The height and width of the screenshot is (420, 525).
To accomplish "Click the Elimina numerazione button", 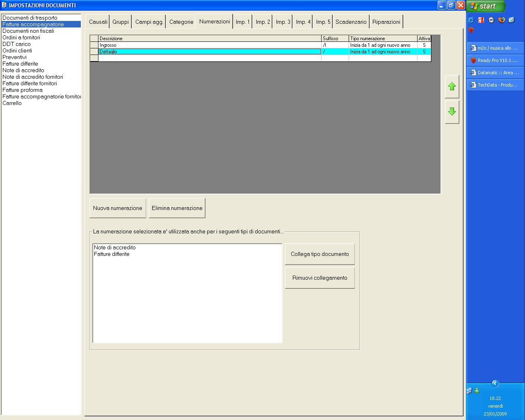I will point(177,208).
